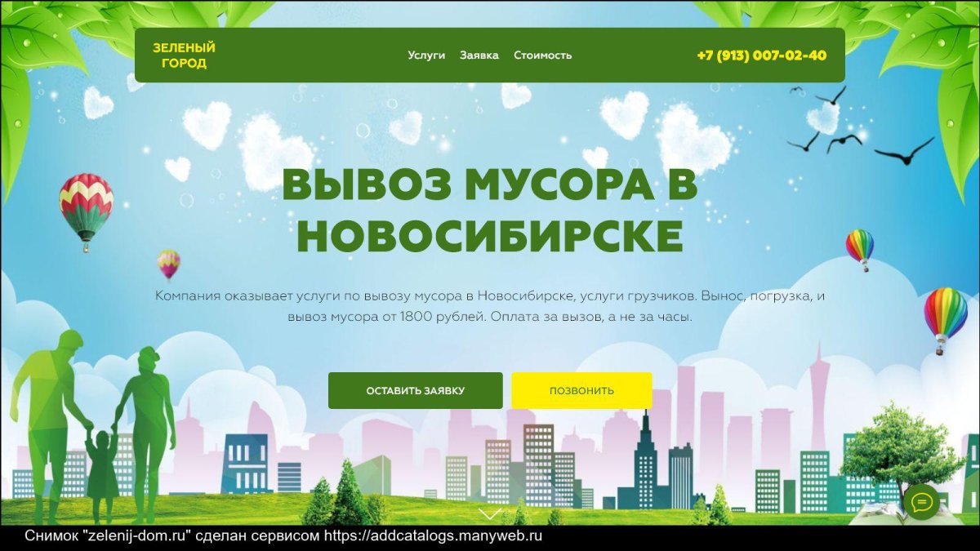Open the Услуги navigation item

(x=425, y=55)
